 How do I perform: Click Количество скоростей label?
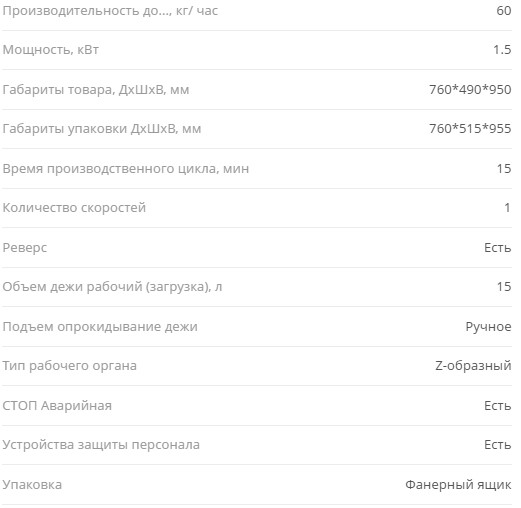[x=74, y=208]
